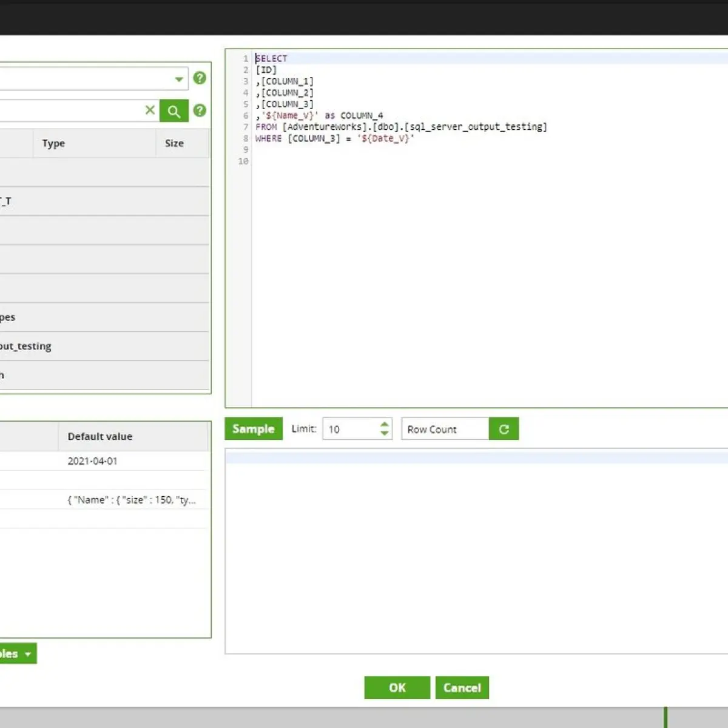The height and width of the screenshot is (728, 728).
Task: Click into the Limit input field
Action: (x=352, y=429)
